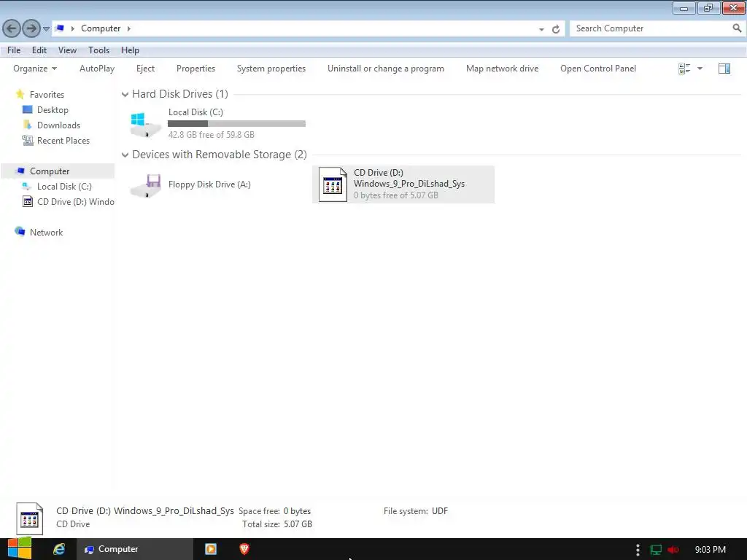Refresh the Computer view
The width and height of the screenshot is (747, 560).
[555, 29]
